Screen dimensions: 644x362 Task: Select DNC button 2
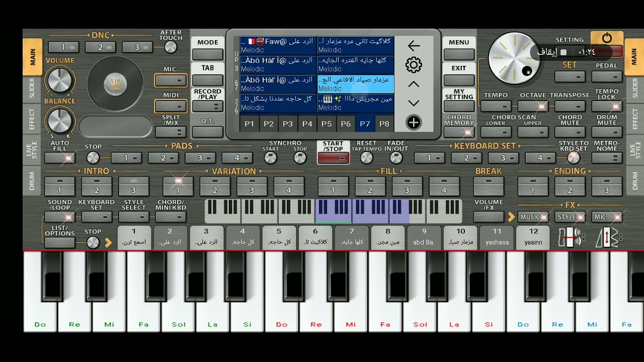[100, 47]
